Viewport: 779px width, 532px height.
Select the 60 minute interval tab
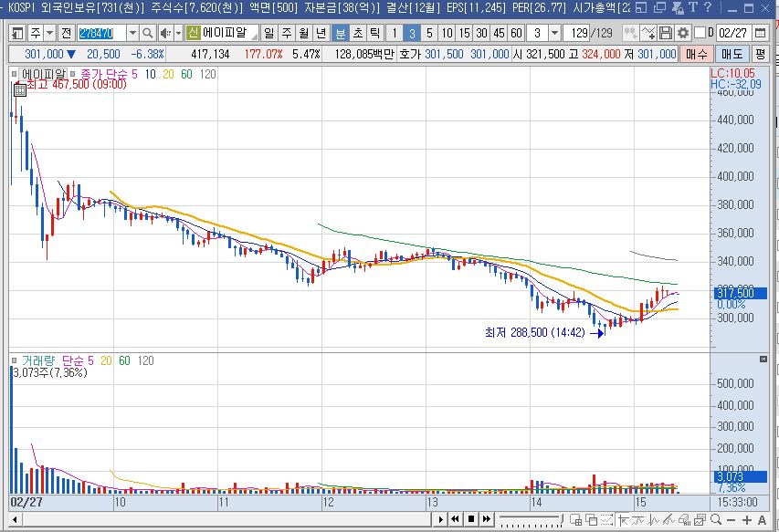pyautogui.click(x=517, y=33)
